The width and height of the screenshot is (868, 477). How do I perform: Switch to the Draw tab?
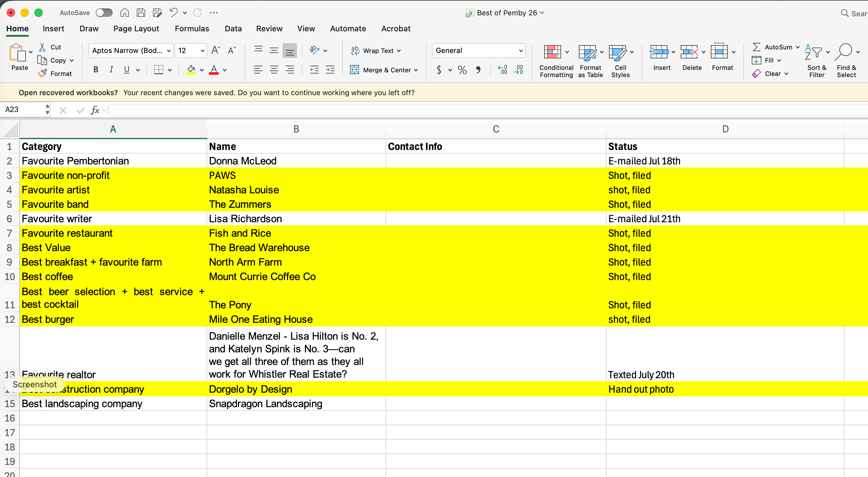(89, 29)
